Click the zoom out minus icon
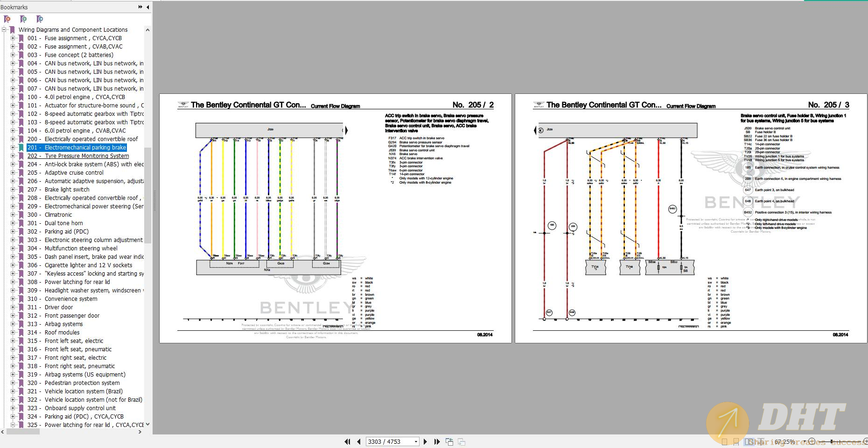 pyautogui.click(x=812, y=441)
